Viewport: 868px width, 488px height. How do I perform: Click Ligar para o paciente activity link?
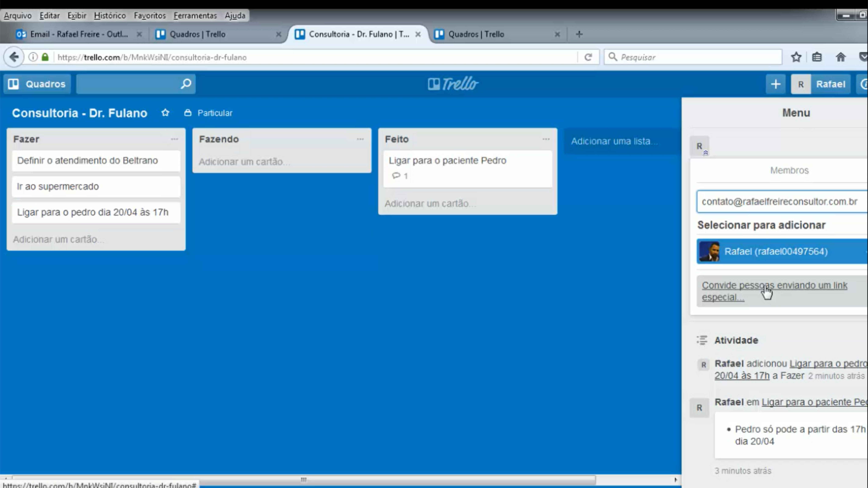815,402
